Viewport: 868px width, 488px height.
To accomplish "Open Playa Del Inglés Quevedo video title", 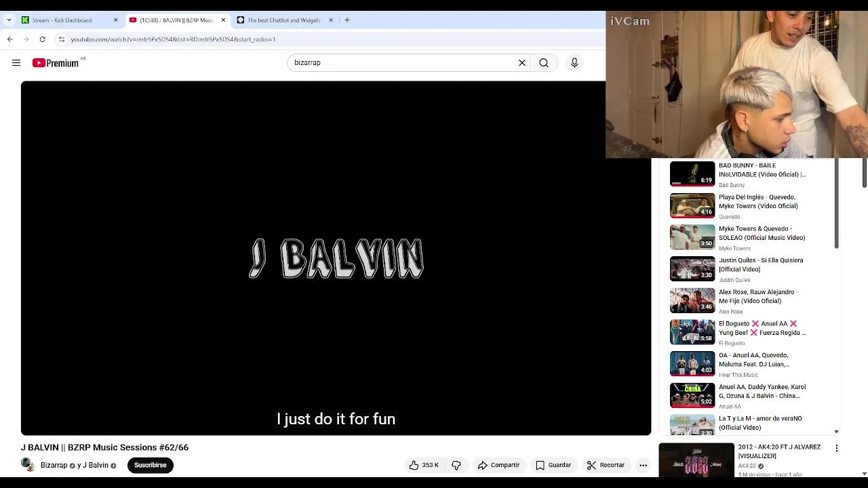I will point(758,201).
